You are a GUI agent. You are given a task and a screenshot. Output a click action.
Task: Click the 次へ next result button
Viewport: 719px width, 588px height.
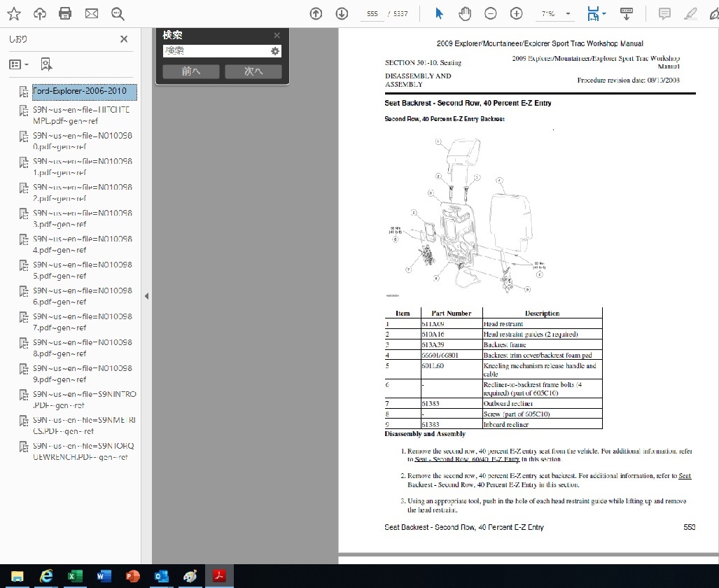tap(253, 71)
